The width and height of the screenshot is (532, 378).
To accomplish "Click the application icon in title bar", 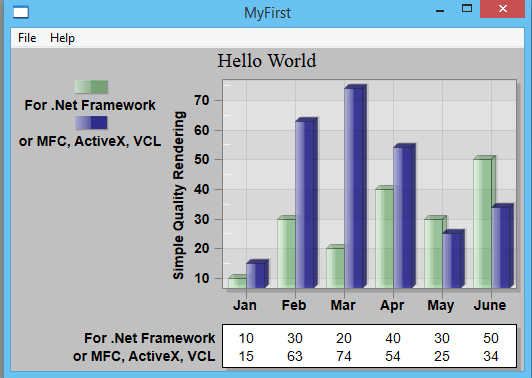I will 21,13.
